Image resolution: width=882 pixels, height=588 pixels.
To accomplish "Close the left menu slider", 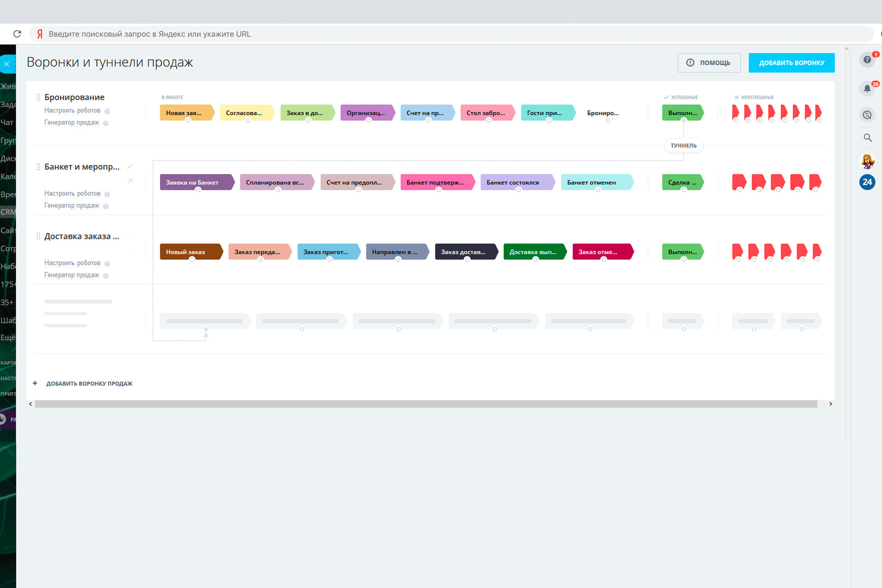I will coord(7,64).
